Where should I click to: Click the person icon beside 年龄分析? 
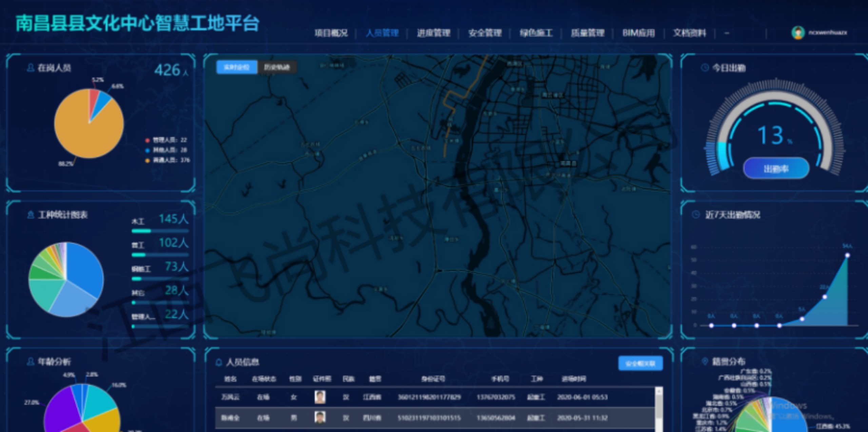point(31,361)
